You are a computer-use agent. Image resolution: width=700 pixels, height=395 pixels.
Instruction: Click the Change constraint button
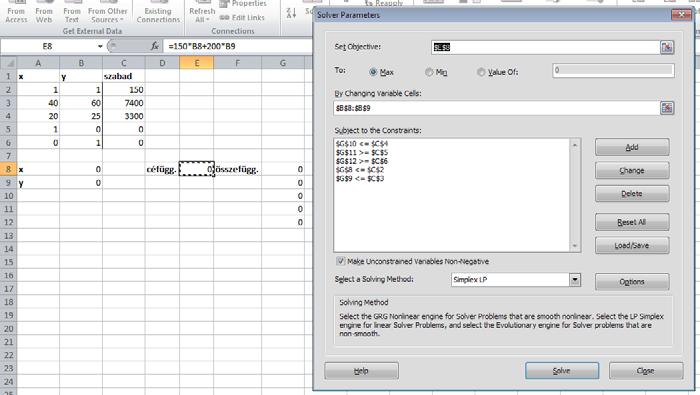pyautogui.click(x=632, y=170)
